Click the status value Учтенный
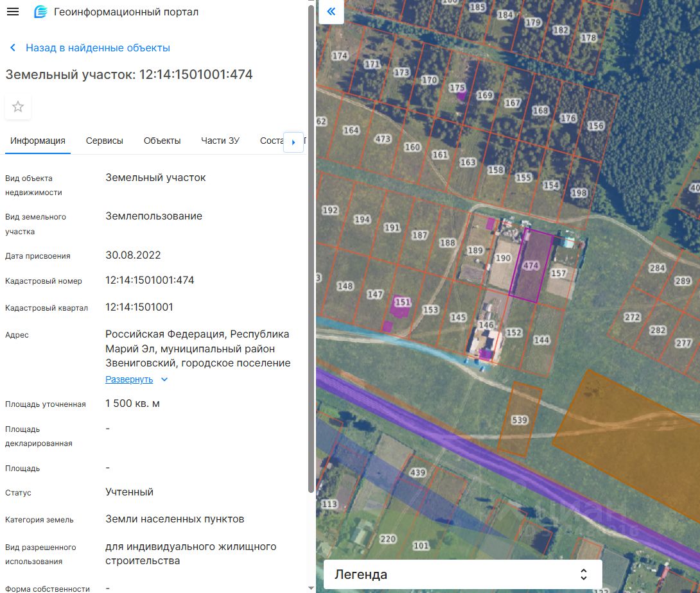700x593 pixels. click(130, 492)
